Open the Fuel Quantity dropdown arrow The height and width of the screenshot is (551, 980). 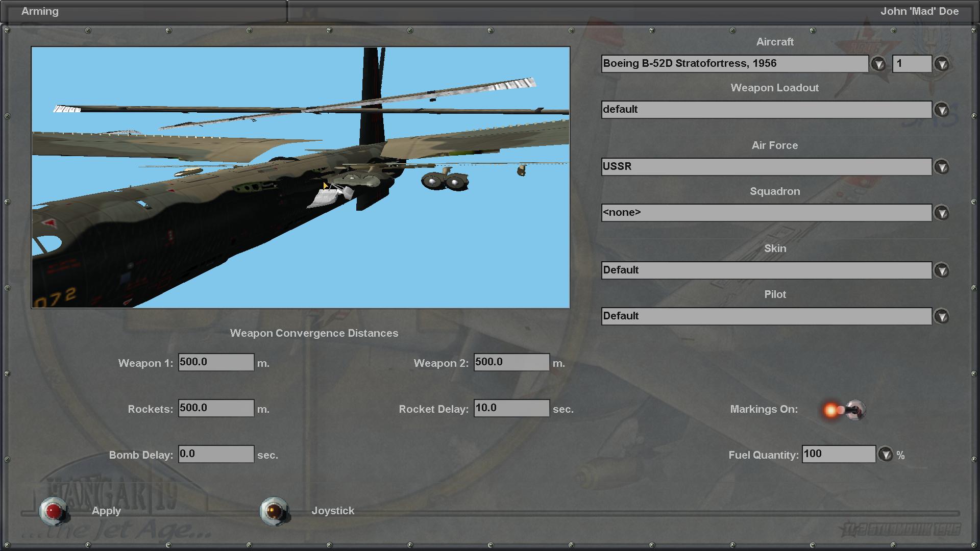[885, 454]
